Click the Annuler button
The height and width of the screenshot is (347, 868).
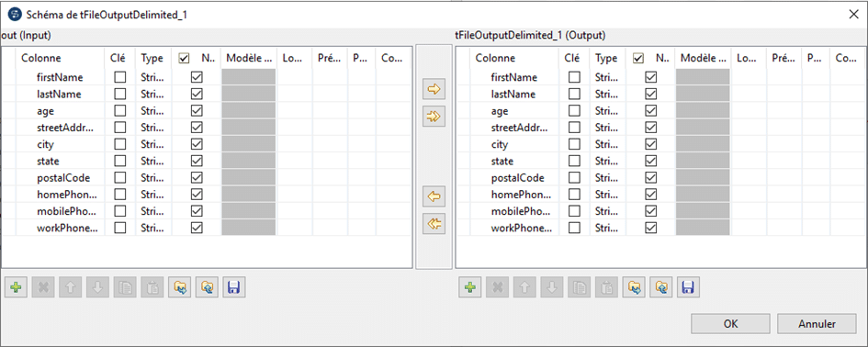point(817,324)
